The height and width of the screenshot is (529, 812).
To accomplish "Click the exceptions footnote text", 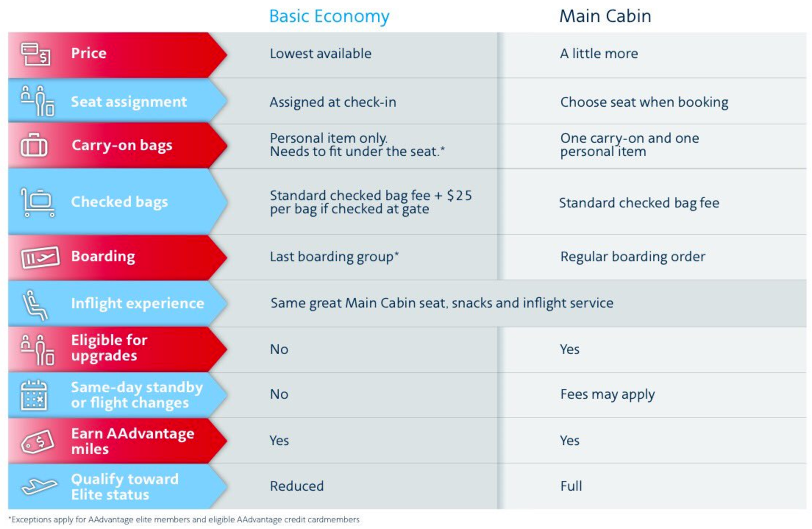I will click(x=184, y=519).
